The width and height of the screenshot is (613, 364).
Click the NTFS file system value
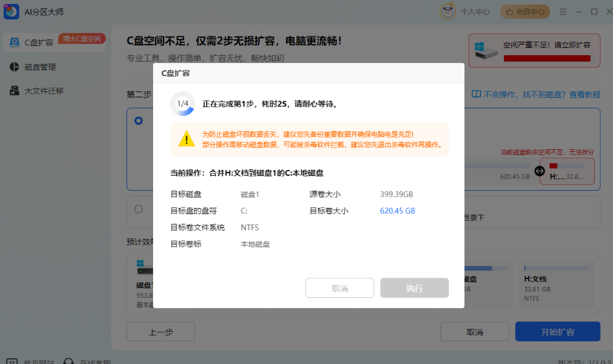(250, 228)
